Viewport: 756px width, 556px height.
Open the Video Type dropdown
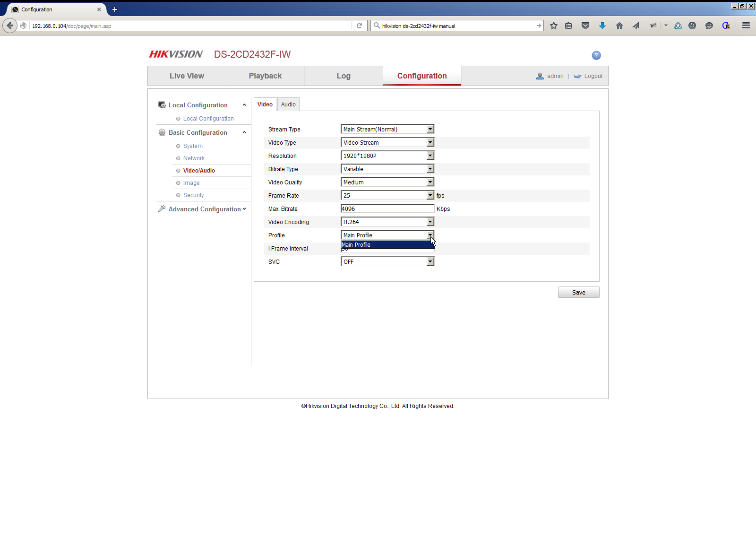click(387, 142)
